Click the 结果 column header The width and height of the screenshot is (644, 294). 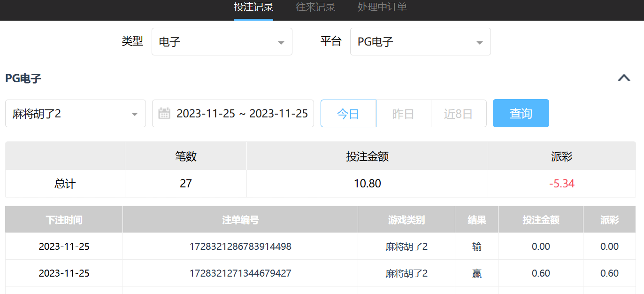tap(477, 220)
